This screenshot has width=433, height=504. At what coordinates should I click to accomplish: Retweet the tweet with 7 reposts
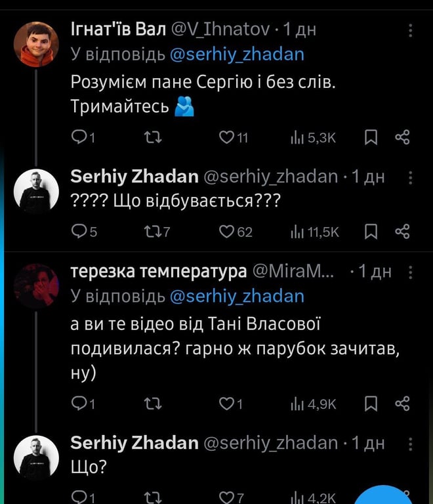pyautogui.click(x=152, y=231)
